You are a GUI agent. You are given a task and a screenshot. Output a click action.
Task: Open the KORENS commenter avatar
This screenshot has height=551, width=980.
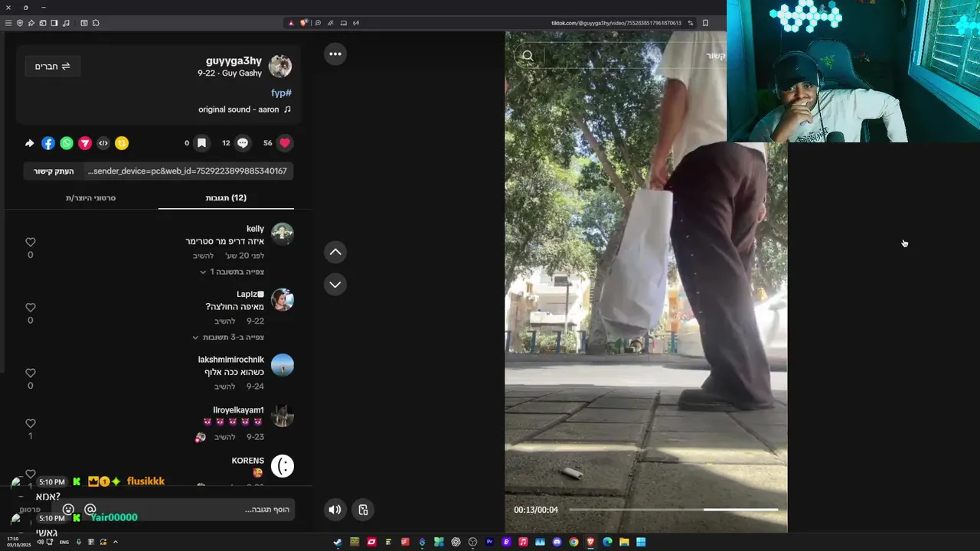(283, 465)
